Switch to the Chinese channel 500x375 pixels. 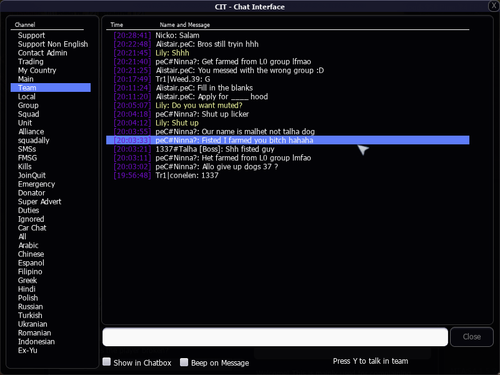[31, 254]
